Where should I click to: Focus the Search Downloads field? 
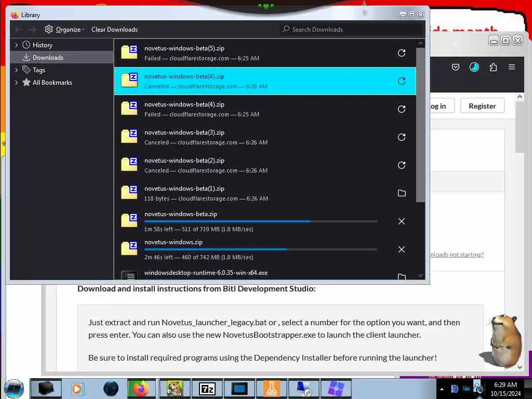tap(351, 30)
